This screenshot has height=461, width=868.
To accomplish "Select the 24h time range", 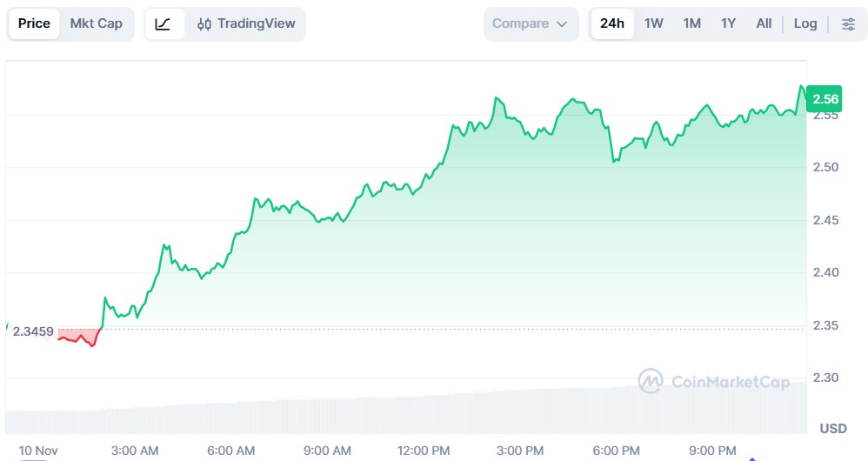I will tap(612, 23).
